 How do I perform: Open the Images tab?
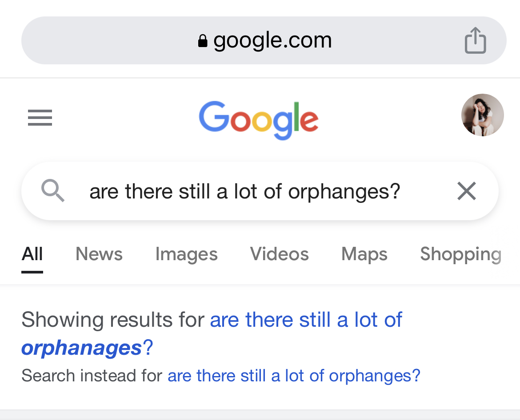[186, 254]
